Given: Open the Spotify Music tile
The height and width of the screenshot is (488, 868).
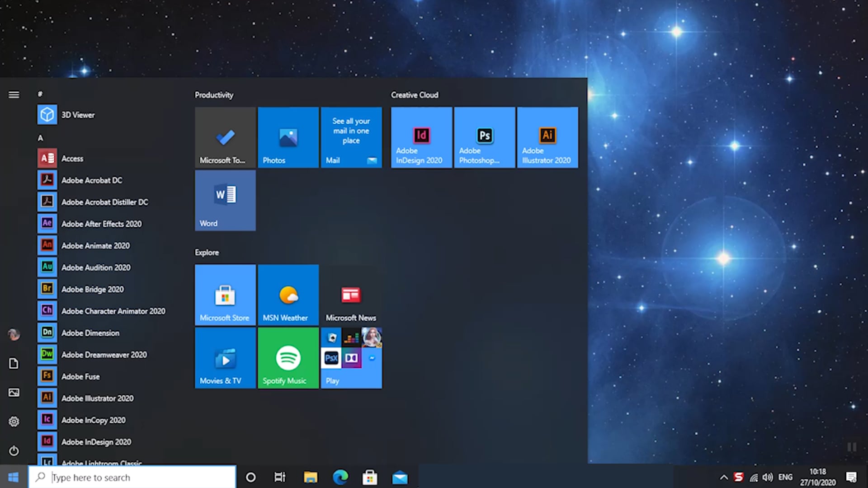Looking at the screenshot, I should coord(288,358).
